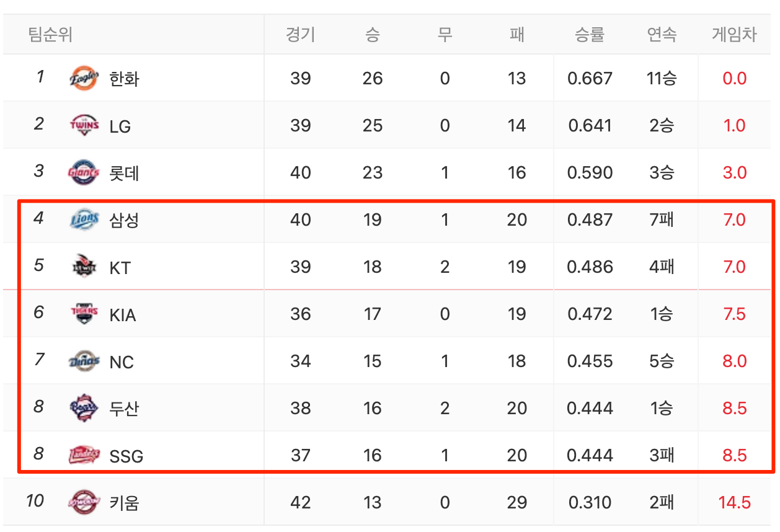The width and height of the screenshot is (780, 532).
Task: Click the Kiwoom Heroes team logo
Action: (84, 502)
